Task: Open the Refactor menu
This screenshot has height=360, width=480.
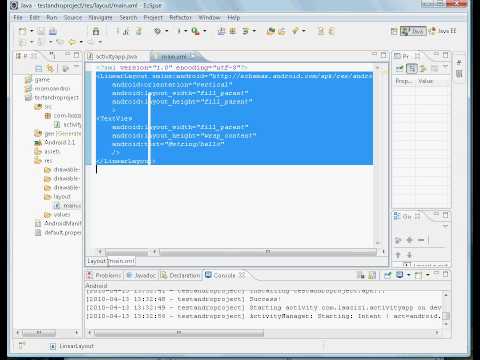Action: tap(180, 17)
